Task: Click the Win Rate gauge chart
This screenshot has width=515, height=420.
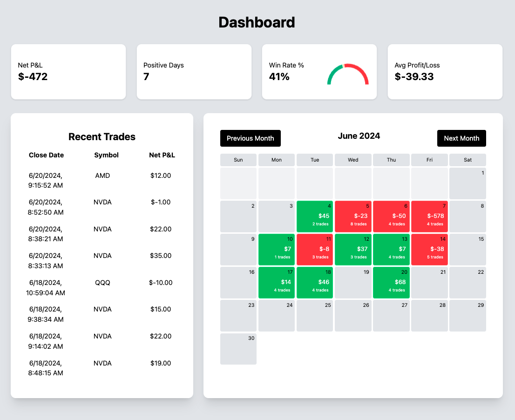Action: click(347, 74)
